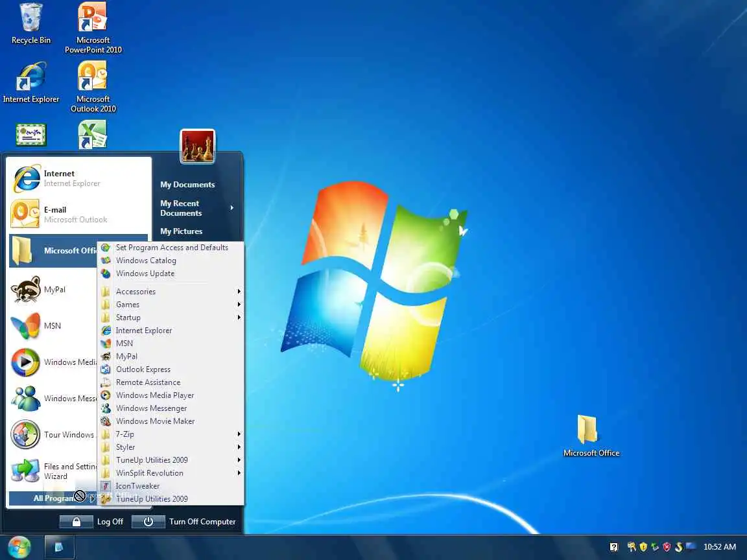Click the clock showing 10:52 AM
This screenshot has width=747, height=560.
coord(720,547)
